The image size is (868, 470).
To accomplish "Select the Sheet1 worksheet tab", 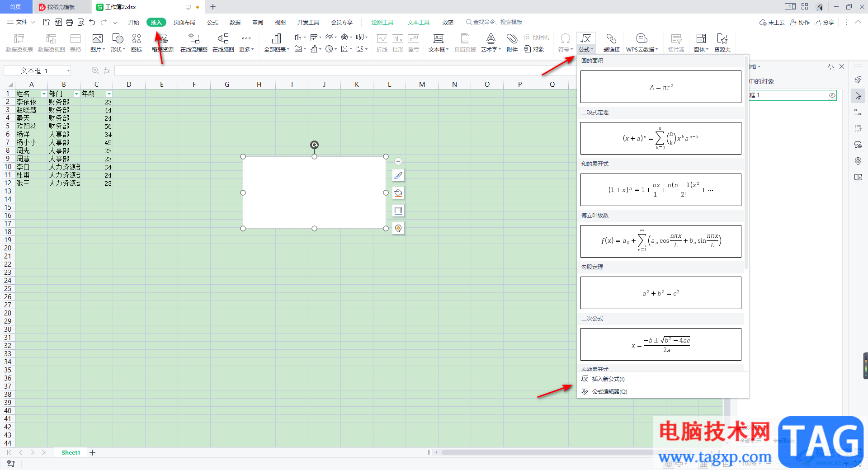I will 71,452.
